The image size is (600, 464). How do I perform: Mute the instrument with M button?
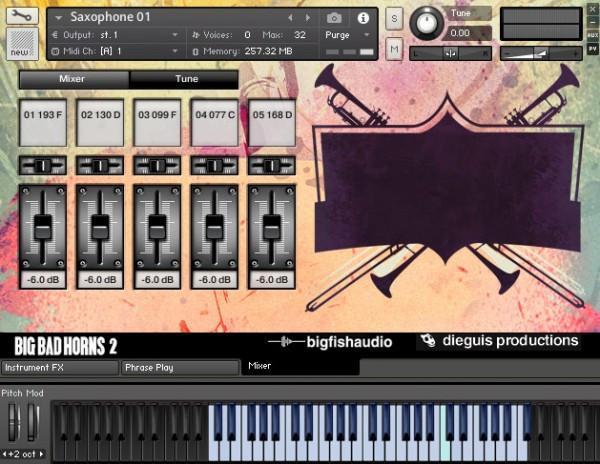(393, 49)
